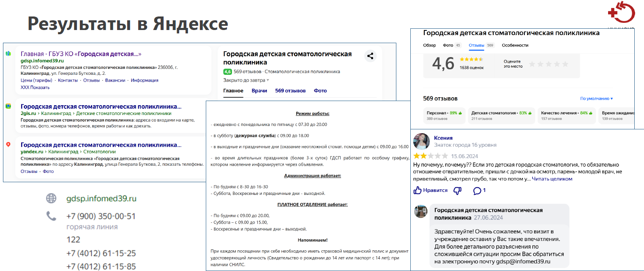The width and height of the screenshot is (644, 271).
Task: Click the 'XXX Показать' link
Action: point(35,87)
